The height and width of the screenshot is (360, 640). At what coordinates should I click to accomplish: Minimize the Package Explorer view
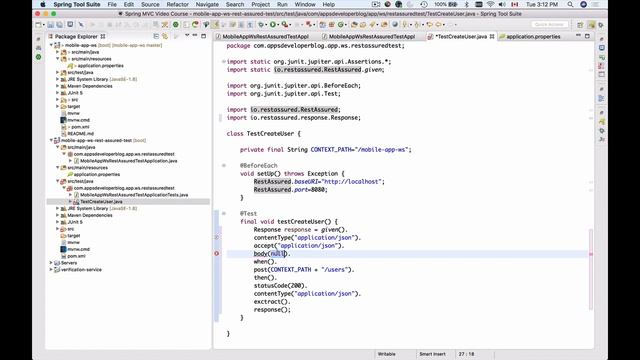pyautogui.click(x=195, y=36)
